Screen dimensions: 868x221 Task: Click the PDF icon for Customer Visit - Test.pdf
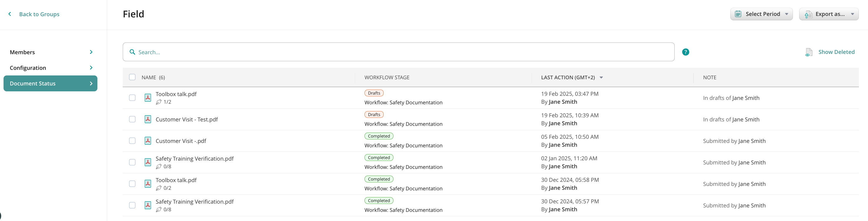pos(148,119)
